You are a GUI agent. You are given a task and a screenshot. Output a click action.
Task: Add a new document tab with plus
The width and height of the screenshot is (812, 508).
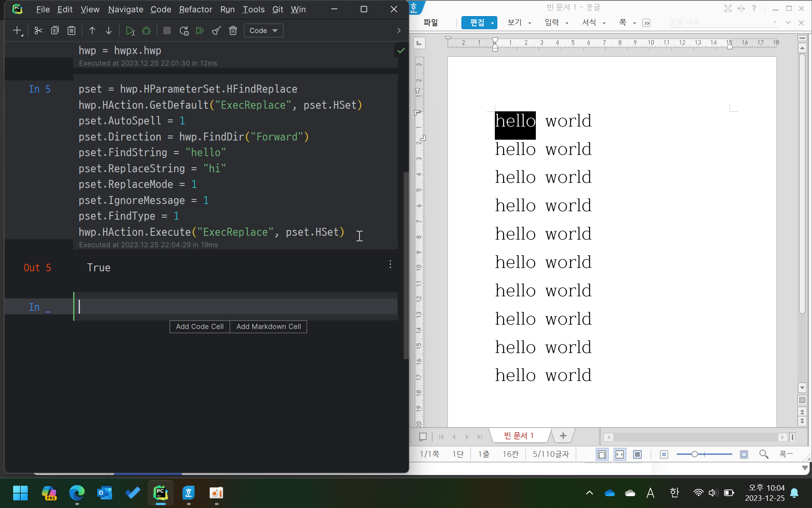point(563,436)
